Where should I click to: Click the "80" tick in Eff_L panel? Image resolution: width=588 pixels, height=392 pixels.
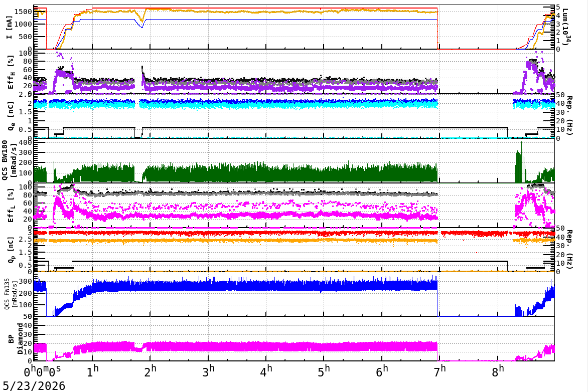coord(28,195)
